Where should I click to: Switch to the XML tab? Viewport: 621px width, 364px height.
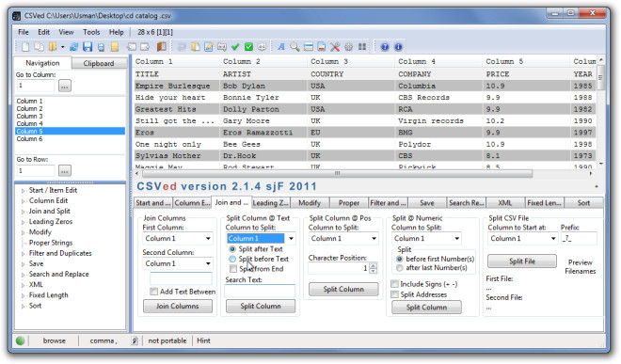(504, 203)
